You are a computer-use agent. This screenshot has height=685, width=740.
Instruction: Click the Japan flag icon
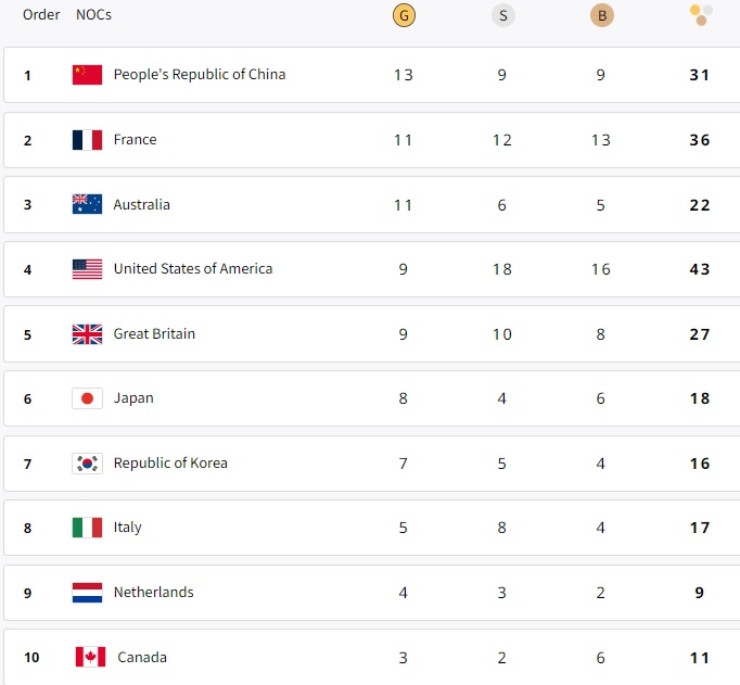(x=87, y=399)
